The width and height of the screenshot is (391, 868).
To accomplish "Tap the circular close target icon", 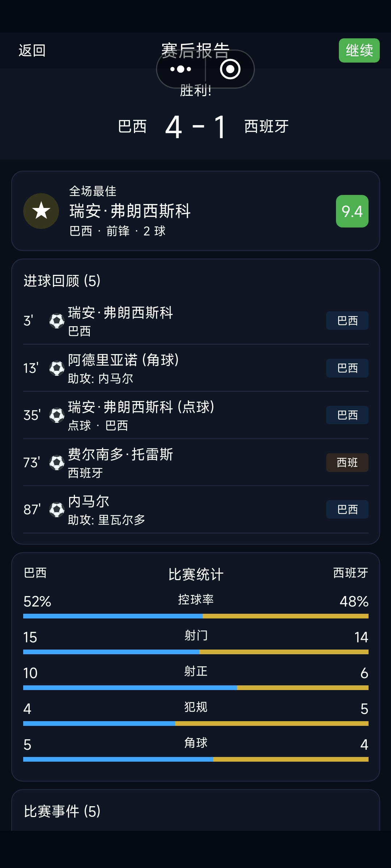I will (x=230, y=69).
